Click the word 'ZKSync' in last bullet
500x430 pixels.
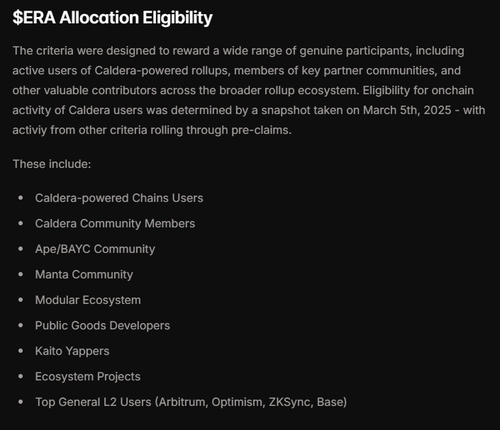[291, 402]
